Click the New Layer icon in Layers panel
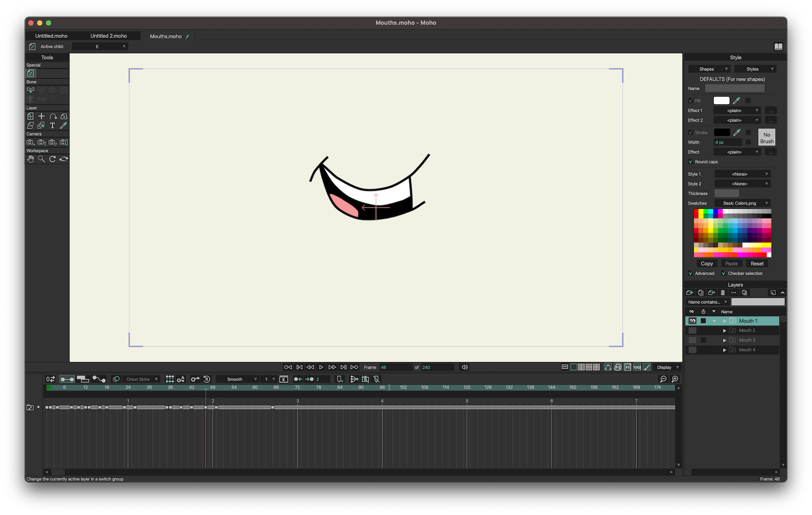The width and height of the screenshot is (812, 515). coord(690,293)
